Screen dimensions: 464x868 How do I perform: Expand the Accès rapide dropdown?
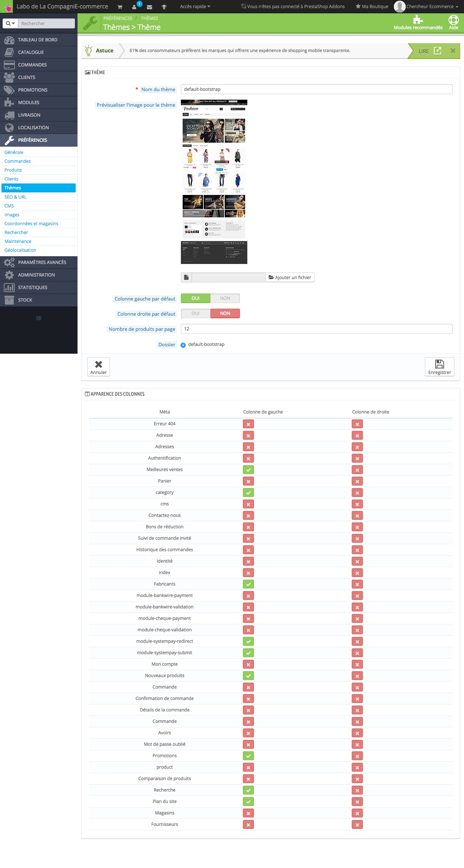[195, 7]
